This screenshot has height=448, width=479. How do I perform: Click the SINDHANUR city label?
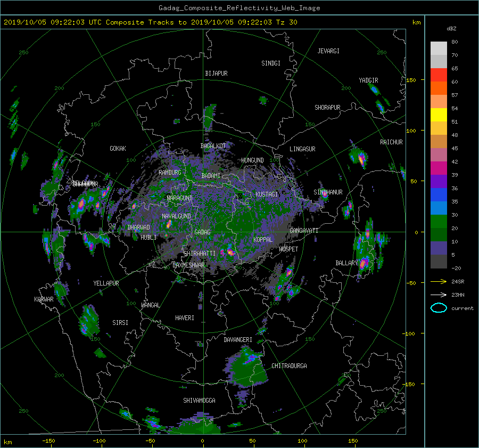pos(328,192)
